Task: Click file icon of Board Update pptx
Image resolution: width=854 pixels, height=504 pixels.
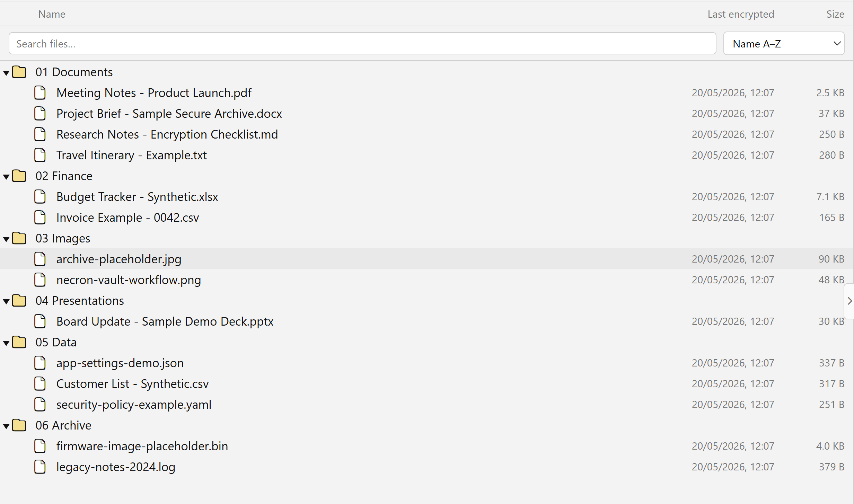Action: [x=40, y=321]
